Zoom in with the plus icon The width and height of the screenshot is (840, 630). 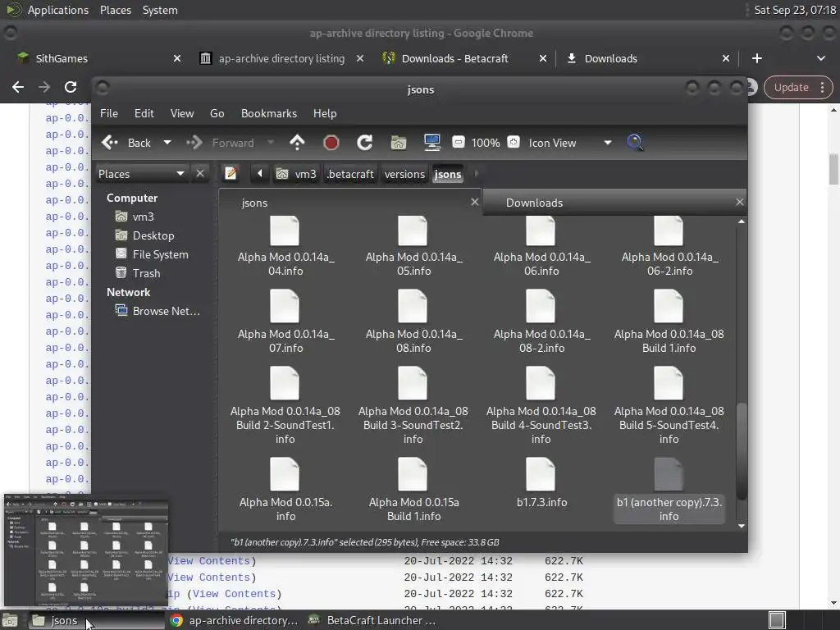(x=514, y=143)
